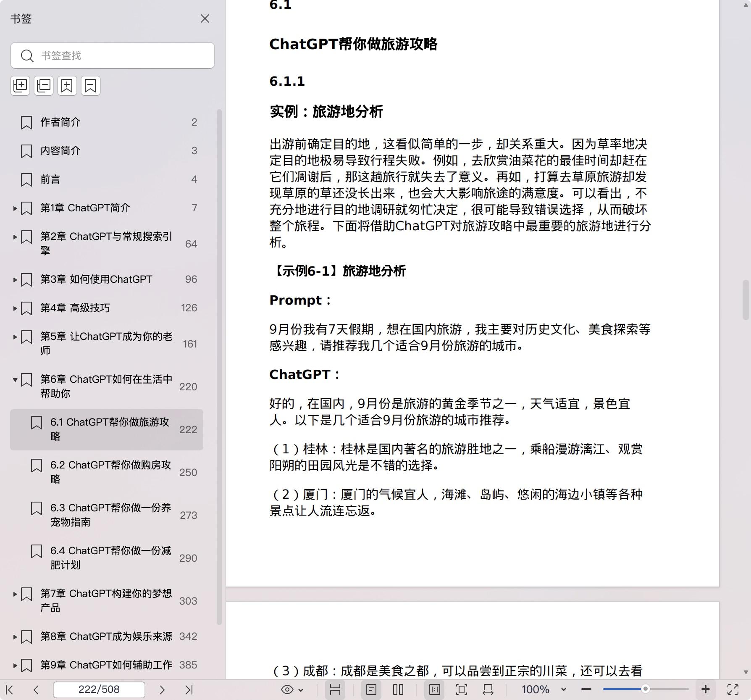Open 第9章 ChatGPT如何辅助工作 bookmark text

106,665
